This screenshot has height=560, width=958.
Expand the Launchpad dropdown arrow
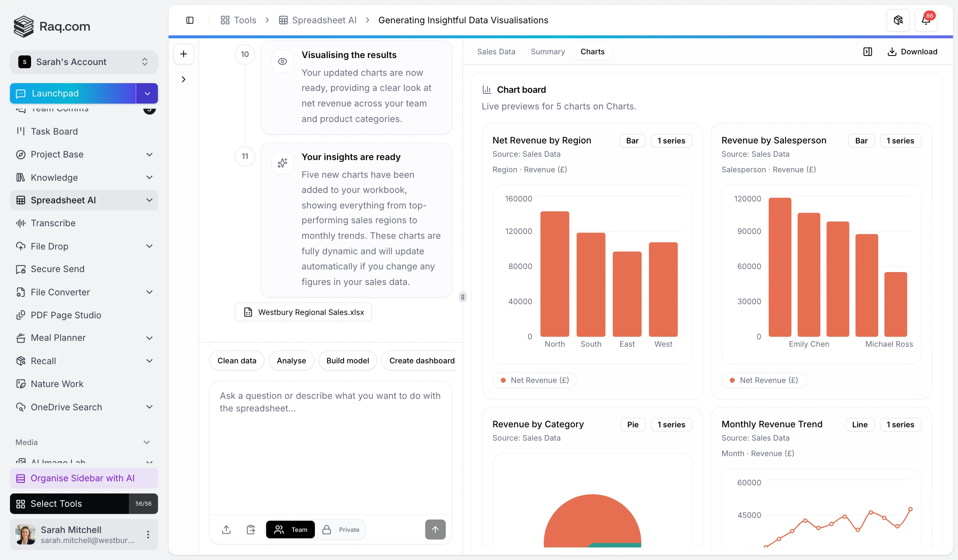coord(147,94)
